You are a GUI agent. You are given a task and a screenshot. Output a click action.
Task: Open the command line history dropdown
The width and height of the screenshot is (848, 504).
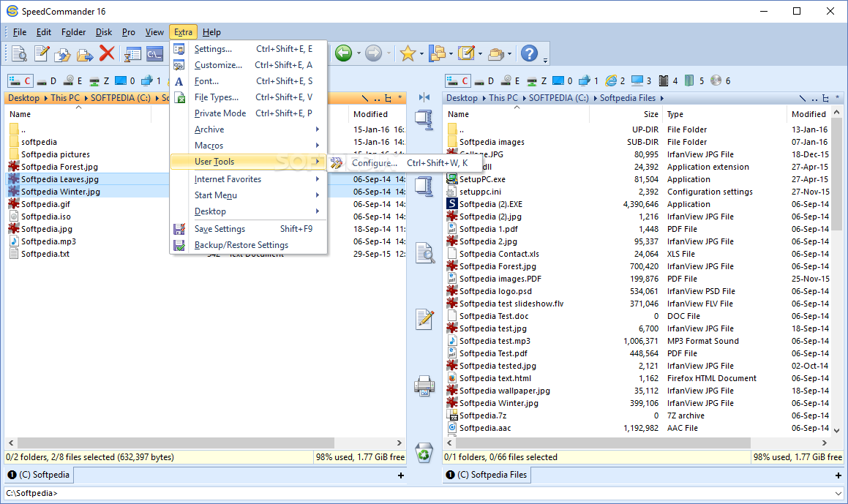click(x=838, y=493)
